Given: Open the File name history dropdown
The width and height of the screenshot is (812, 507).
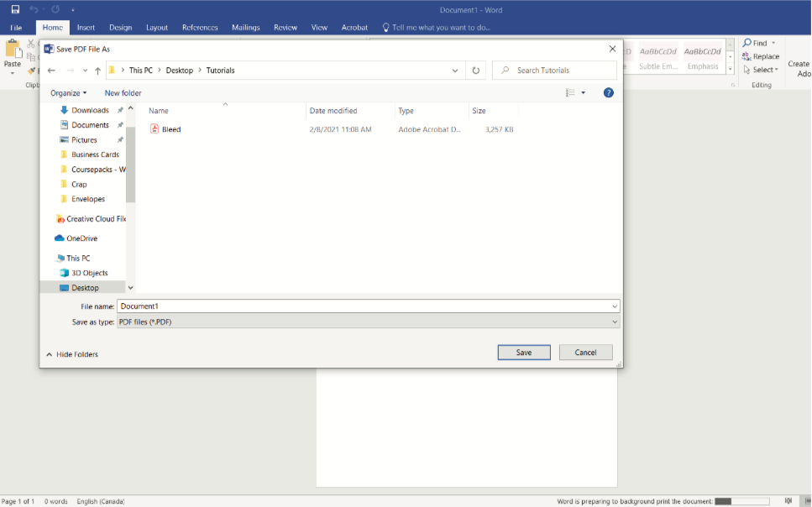Looking at the screenshot, I should [615, 306].
